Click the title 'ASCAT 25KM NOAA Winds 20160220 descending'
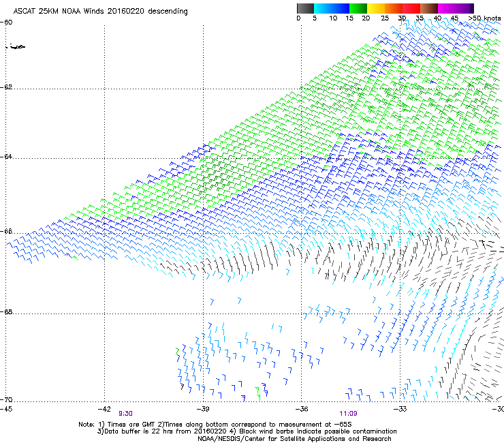Image resolution: width=504 pixels, height=443 pixels. tap(100, 12)
